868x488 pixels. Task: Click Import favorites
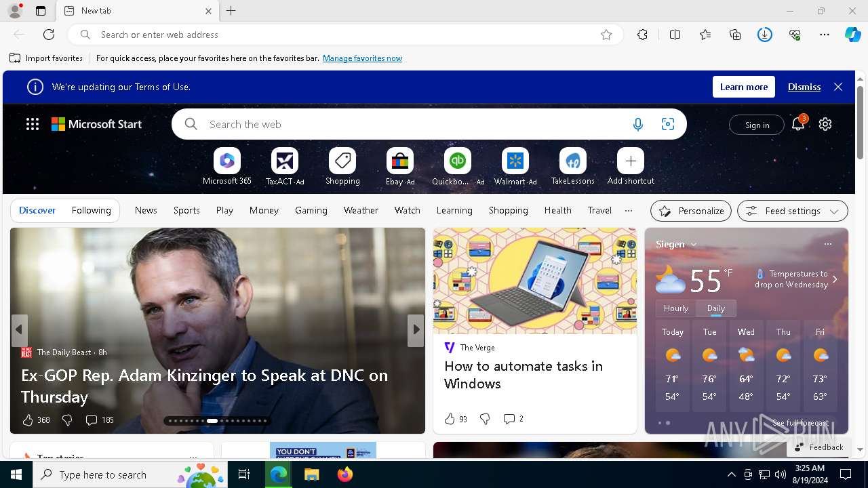pos(46,58)
